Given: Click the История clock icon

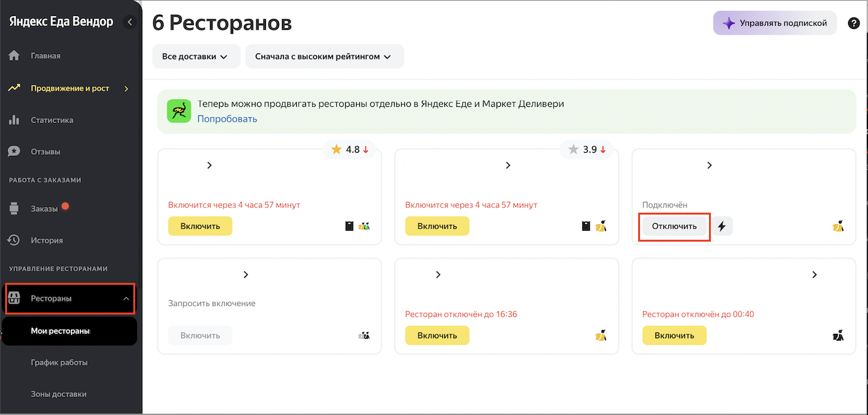Looking at the screenshot, I should [x=14, y=240].
